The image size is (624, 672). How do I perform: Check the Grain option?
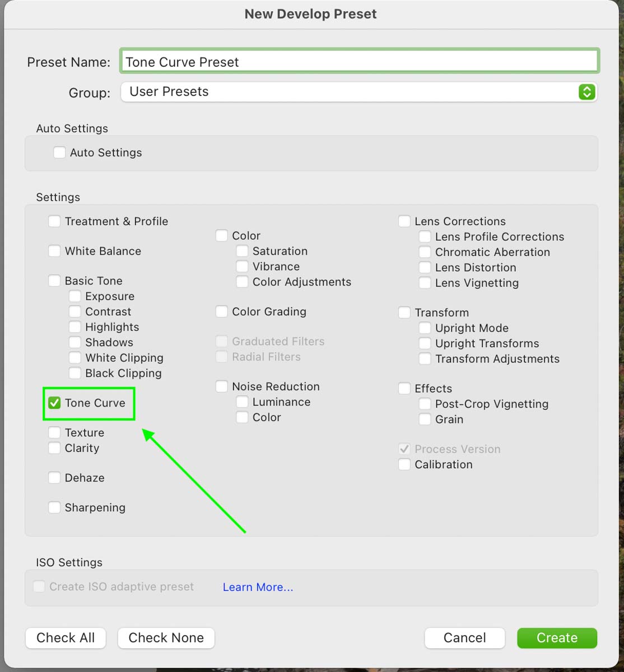425,419
